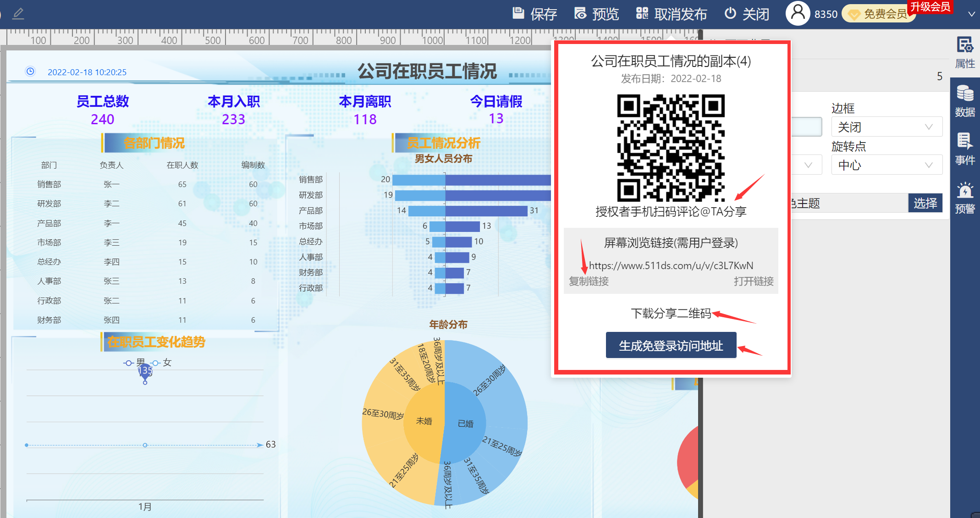Click the 年龄分布 chart title
This screenshot has height=518, width=980.
448,325
